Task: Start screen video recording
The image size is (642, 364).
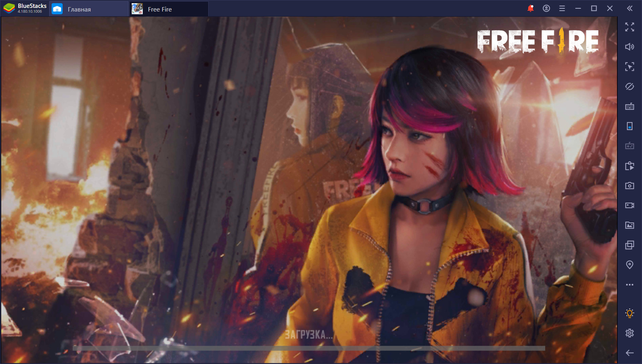Action: pos(630,205)
